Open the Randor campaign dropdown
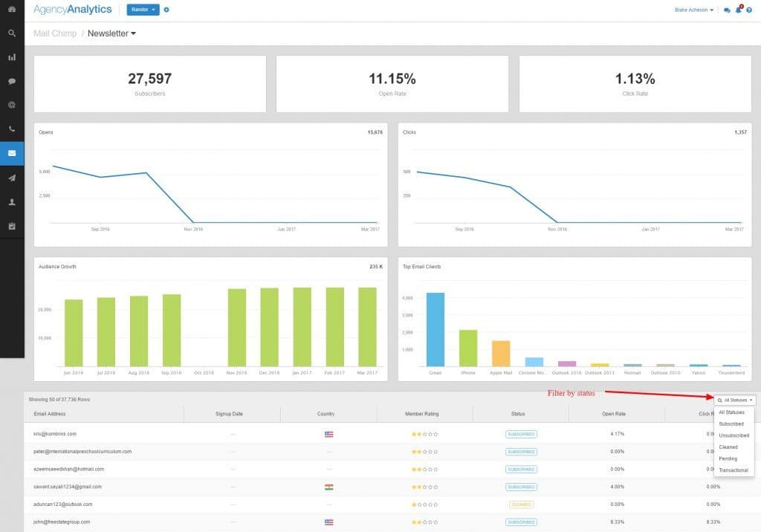 [x=143, y=10]
